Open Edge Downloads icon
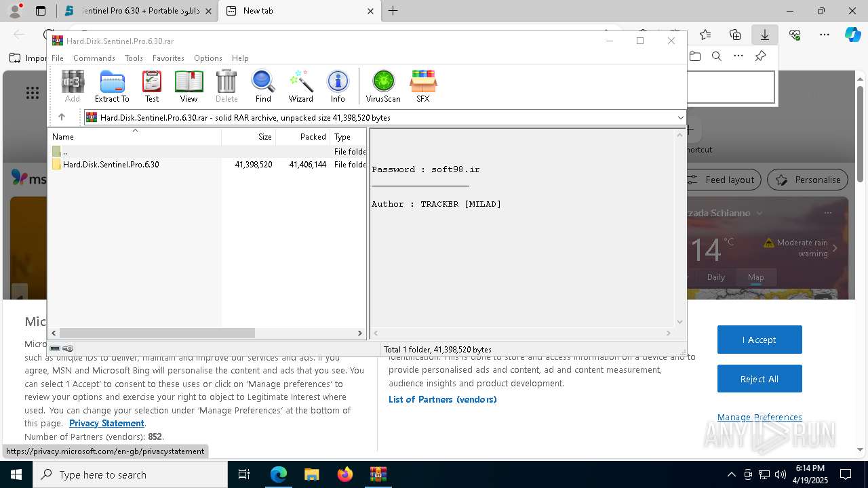 click(x=764, y=35)
